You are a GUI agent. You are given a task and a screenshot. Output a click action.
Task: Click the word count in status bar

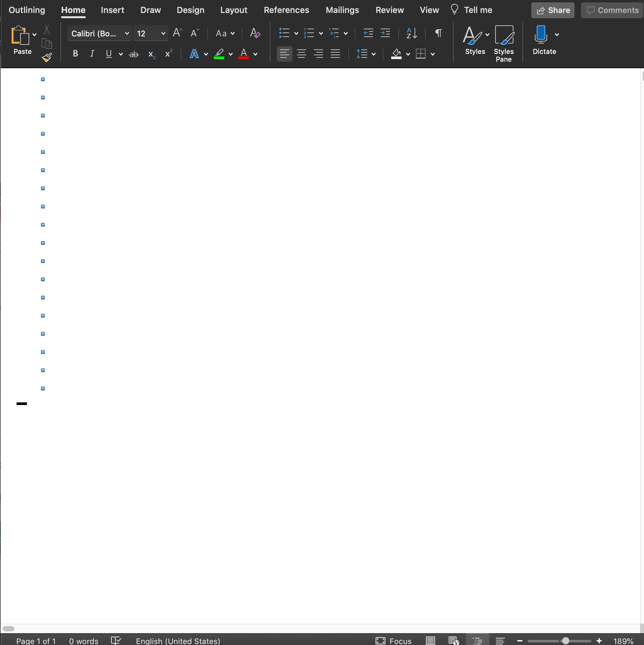pyautogui.click(x=84, y=640)
